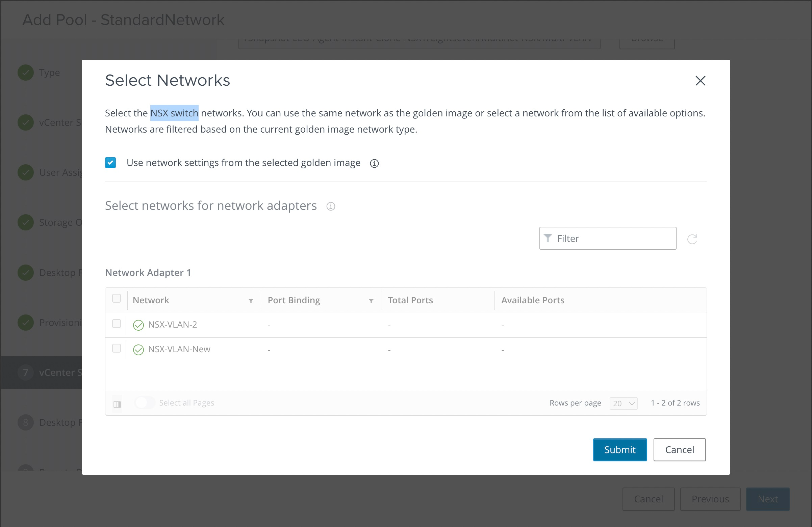Click the green status icon for NSX-VLAN-2
This screenshot has height=527, width=812.
pos(138,325)
